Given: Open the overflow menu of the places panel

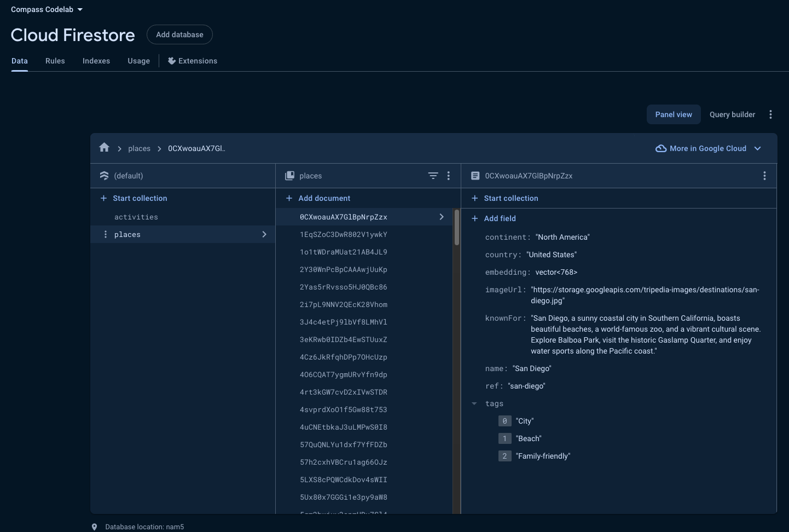Looking at the screenshot, I should click(448, 176).
